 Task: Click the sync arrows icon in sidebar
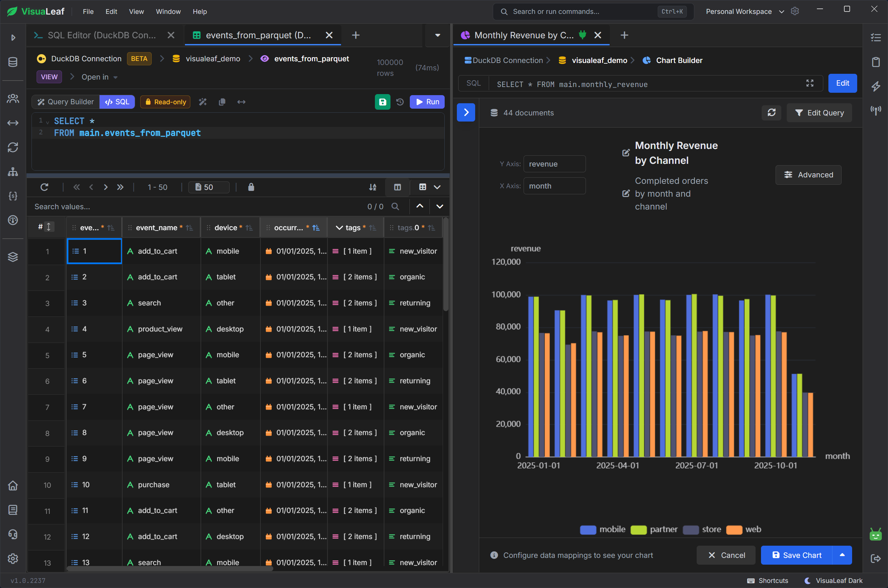point(13,147)
